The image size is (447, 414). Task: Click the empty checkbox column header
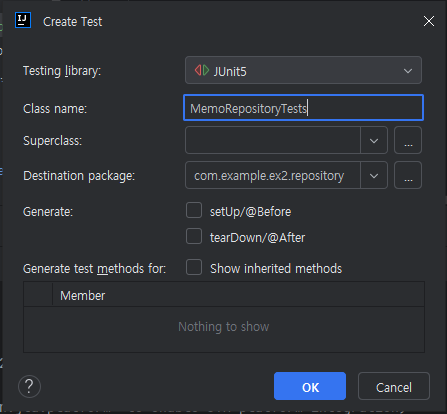tap(38, 295)
